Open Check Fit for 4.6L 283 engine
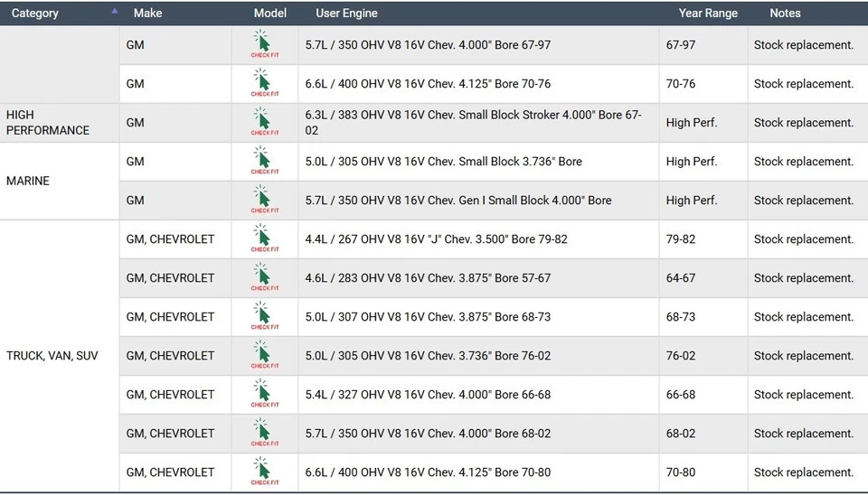Image resolution: width=868 pixels, height=495 pixels. (264, 277)
